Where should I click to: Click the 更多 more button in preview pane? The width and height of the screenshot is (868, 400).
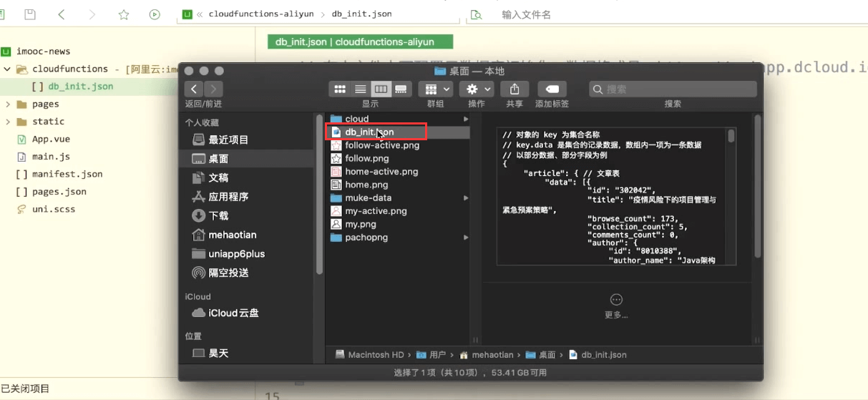(616, 306)
